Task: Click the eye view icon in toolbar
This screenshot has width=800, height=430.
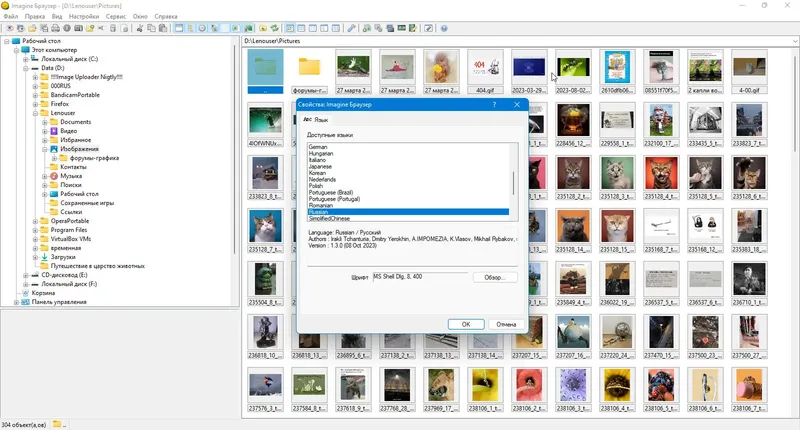Action: 10,28
